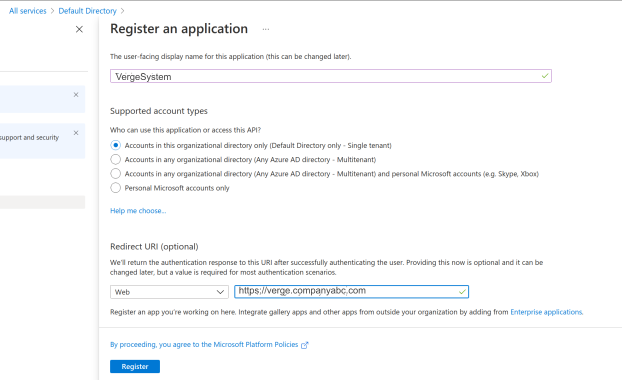Open the Help me choose link
The height and width of the screenshot is (380, 622).
pyautogui.click(x=138, y=211)
